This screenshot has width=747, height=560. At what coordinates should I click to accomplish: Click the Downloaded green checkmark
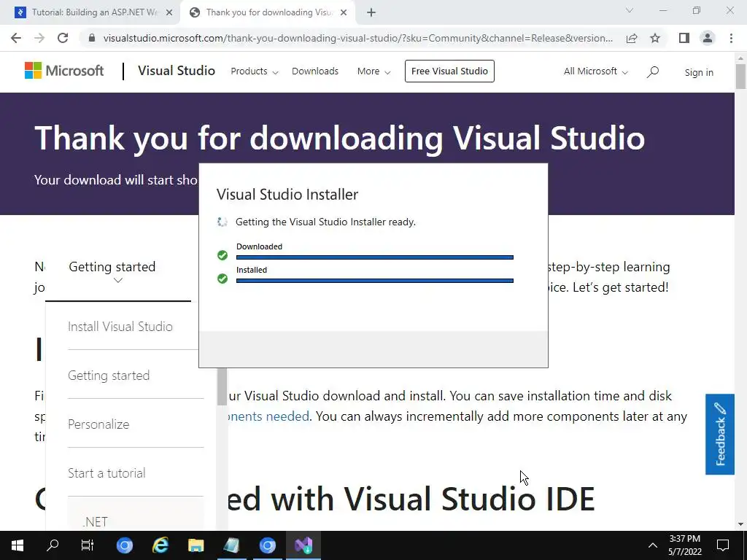click(222, 255)
